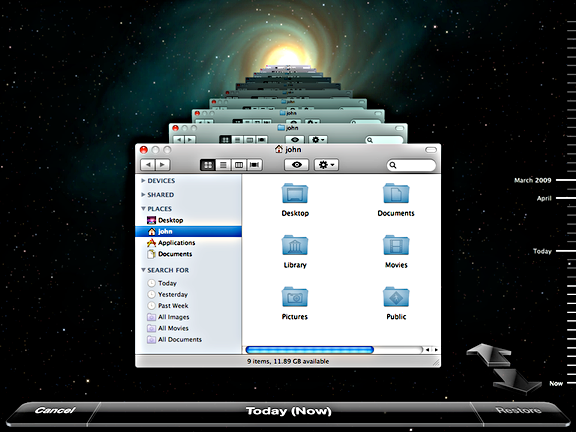Viewport: 576px width, 432px height.
Task: Jump to April on timeline
Action: pos(544,198)
